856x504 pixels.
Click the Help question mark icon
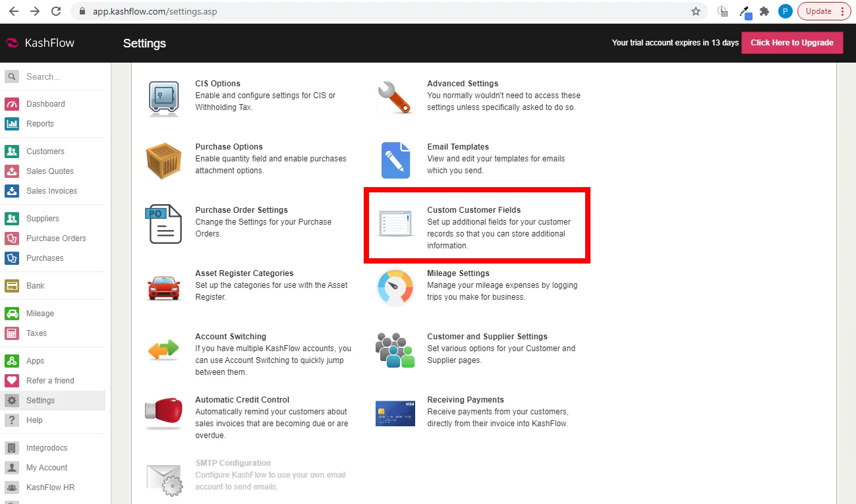tap(12, 420)
